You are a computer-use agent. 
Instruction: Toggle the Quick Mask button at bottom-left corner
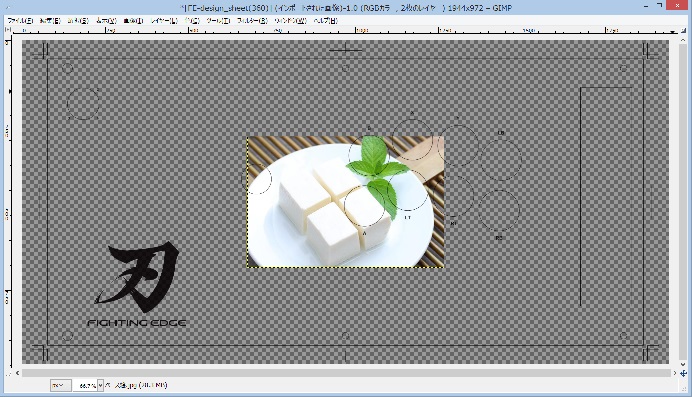8,373
